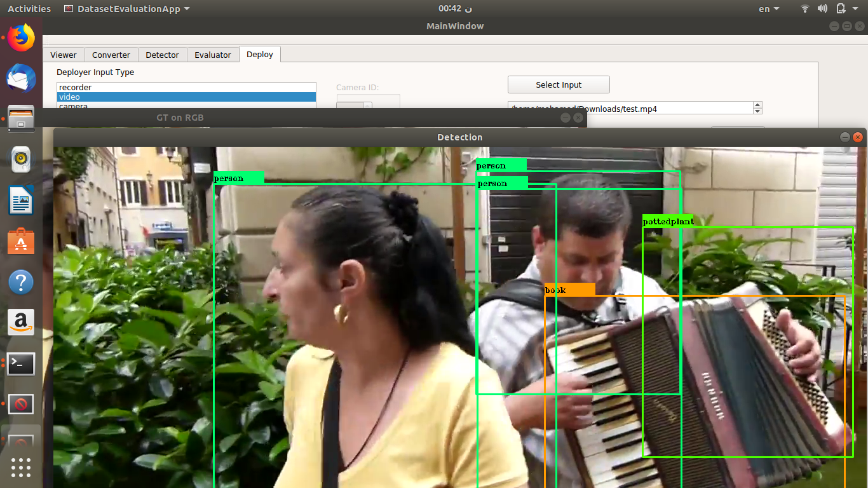Minimize the Detection window

point(845,137)
